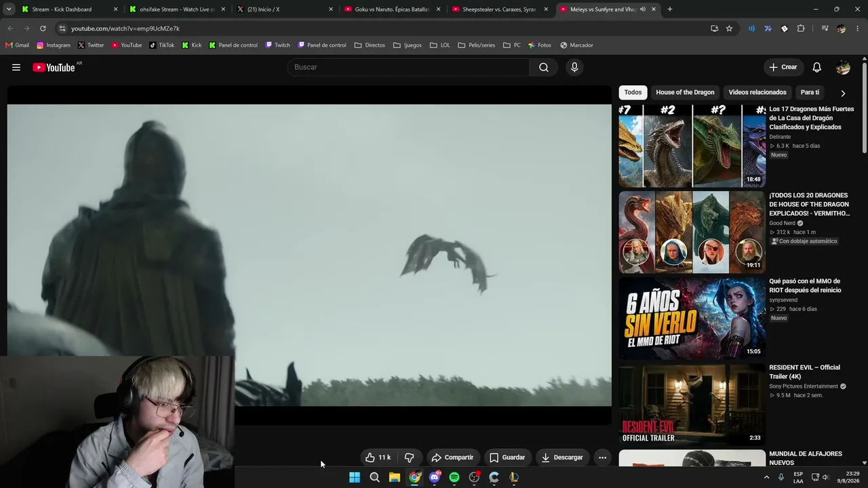Viewport: 868px width, 488px height.
Task: Select the Todos filter chip
Action: (x=633, y=92)
